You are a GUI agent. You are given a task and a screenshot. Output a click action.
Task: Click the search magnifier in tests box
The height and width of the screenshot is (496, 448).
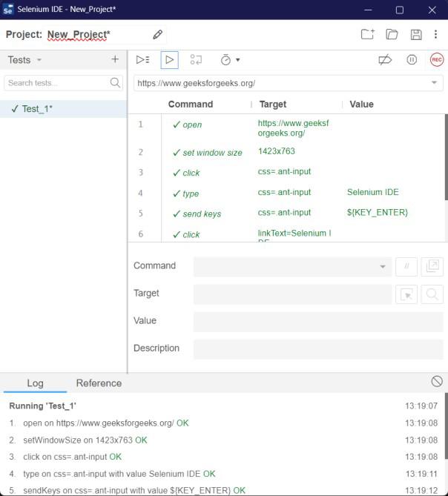[115, 83]
